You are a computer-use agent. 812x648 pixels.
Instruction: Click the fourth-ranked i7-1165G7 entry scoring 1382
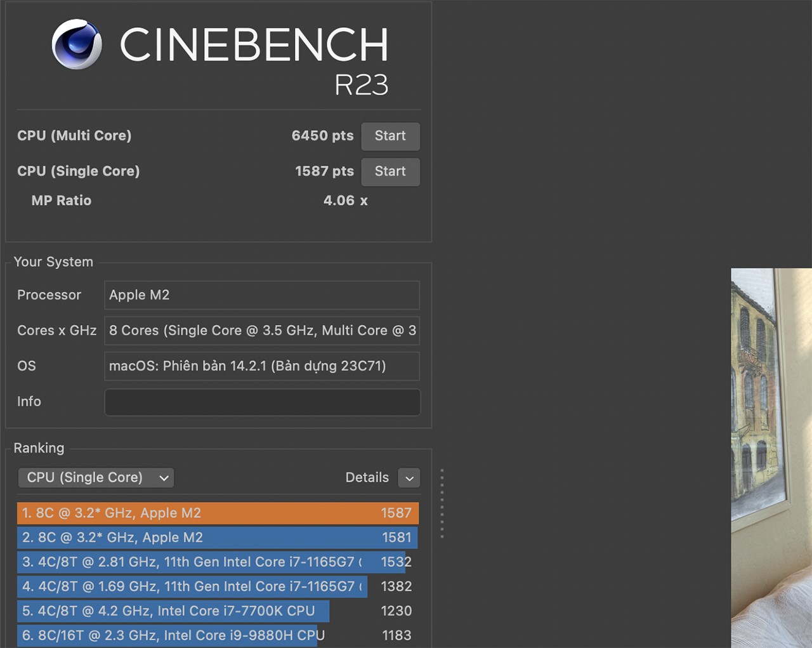[192, 586]
